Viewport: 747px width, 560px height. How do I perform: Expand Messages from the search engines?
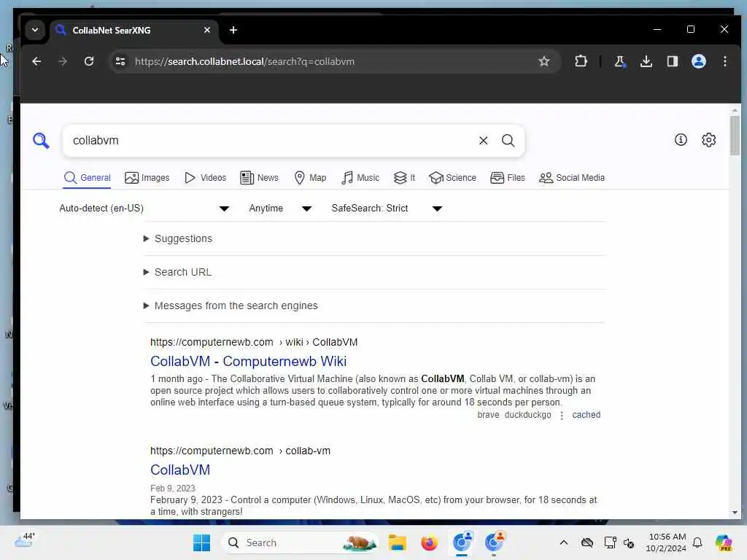point(231,306)
